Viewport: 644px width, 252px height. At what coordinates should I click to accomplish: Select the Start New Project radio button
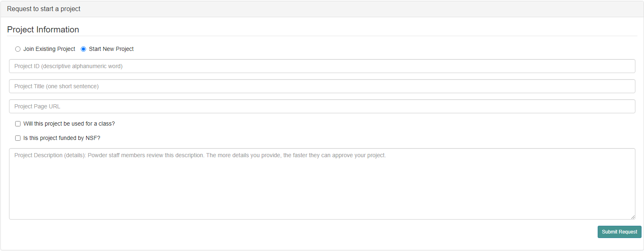tap(83, 49)
